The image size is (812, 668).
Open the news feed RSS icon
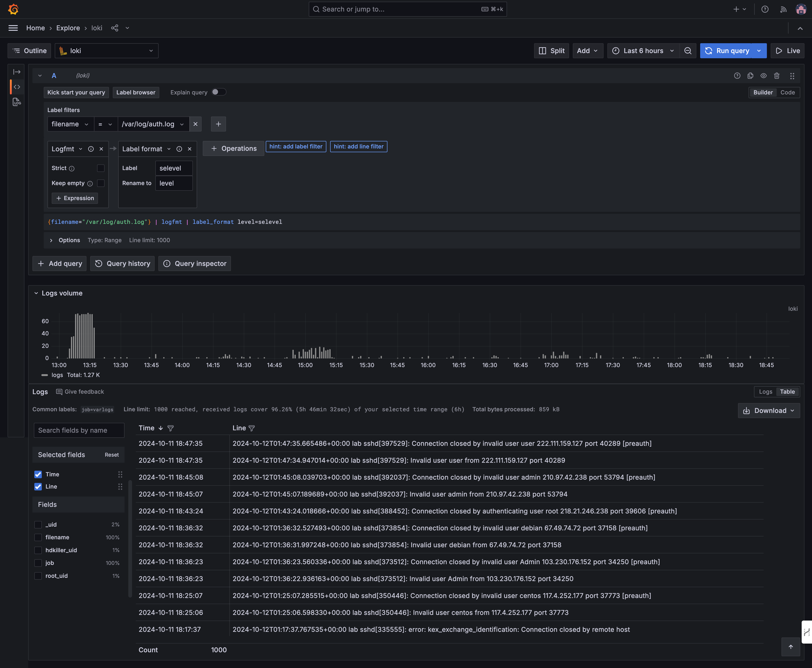(783, 9)
